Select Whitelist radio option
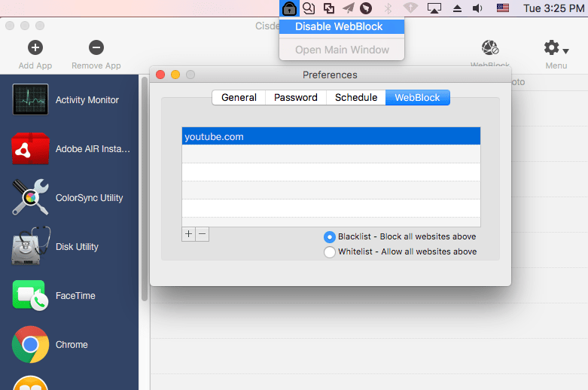Viewport: 588px width, 390px height. tap(329, 252)
